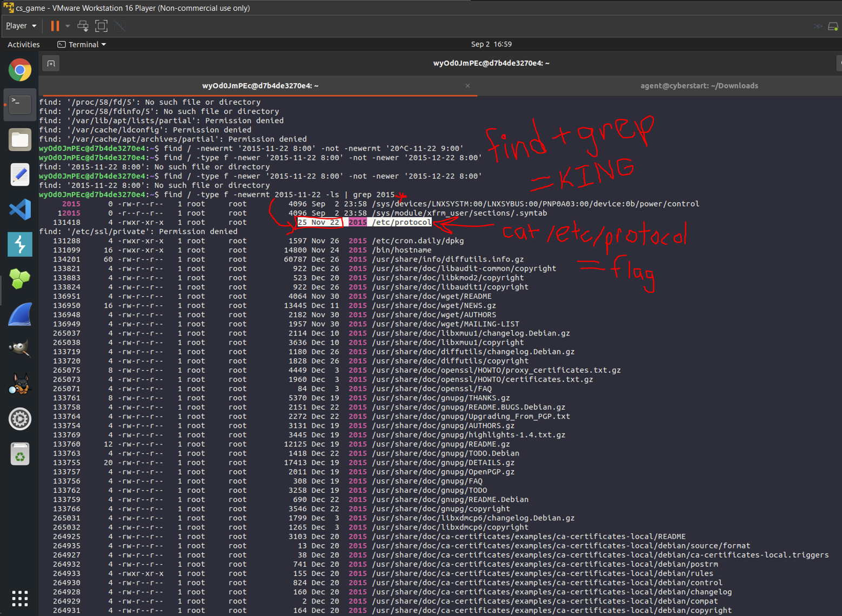Click the /etc/cron.daily/dpkg entry
This screenshot has width=842, height=616.
418,241
